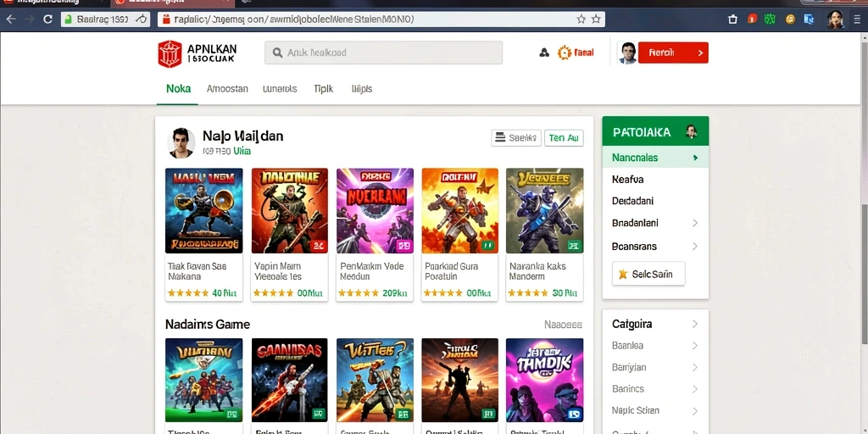Open the GAANIDAS game thumbnail in Nadaims Game

[290, 381]
